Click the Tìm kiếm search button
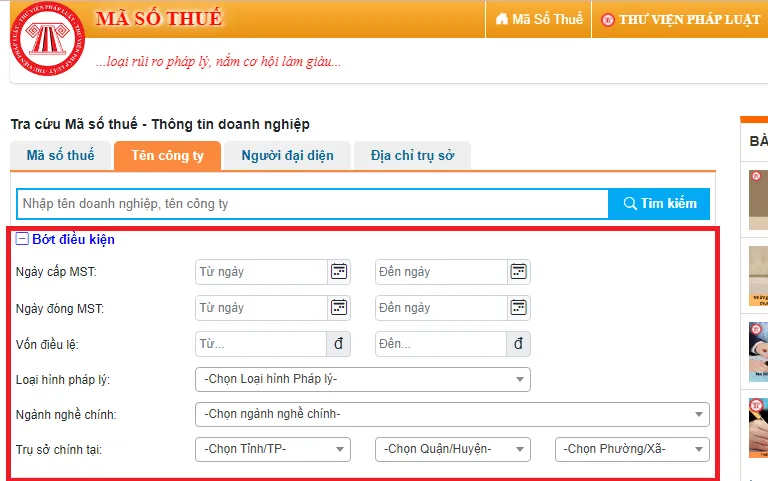 tap(659, 203)
